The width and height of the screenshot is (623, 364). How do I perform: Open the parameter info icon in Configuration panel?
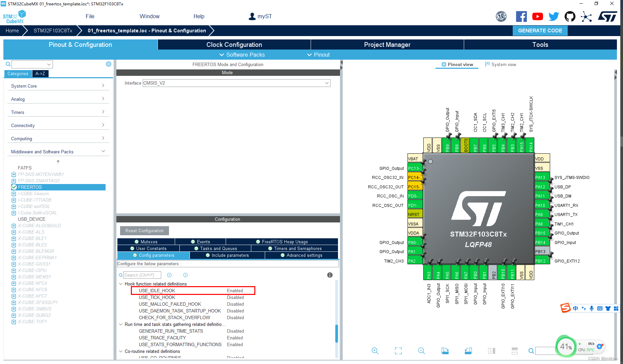[330, 275]
